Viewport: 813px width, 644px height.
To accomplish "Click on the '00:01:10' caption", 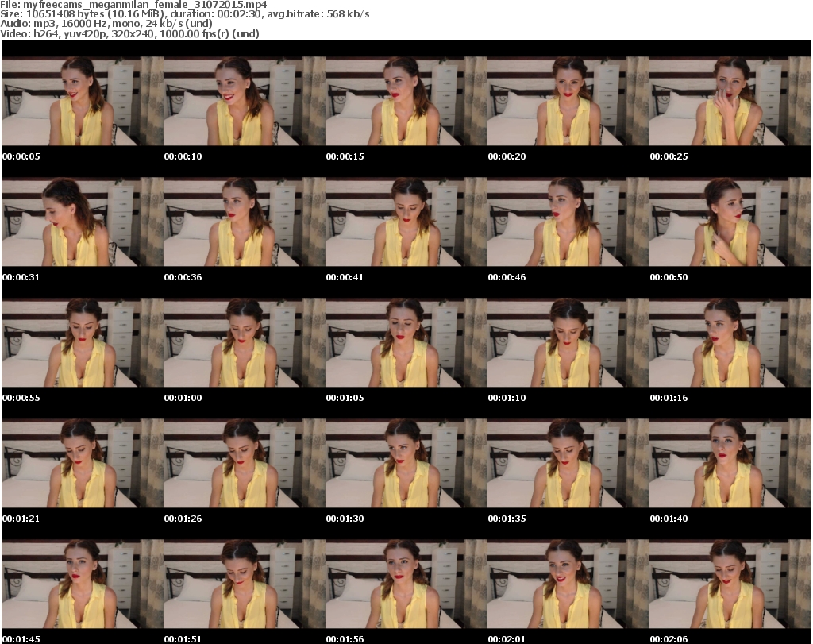I will (507, 398).
